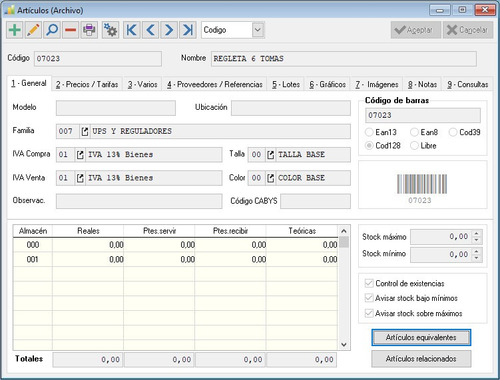Decrease Stock máximo with down spinner

coord(477,240)
